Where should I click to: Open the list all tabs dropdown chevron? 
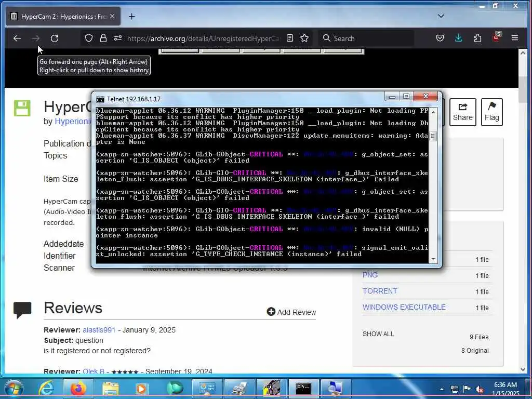pos(441,16)
